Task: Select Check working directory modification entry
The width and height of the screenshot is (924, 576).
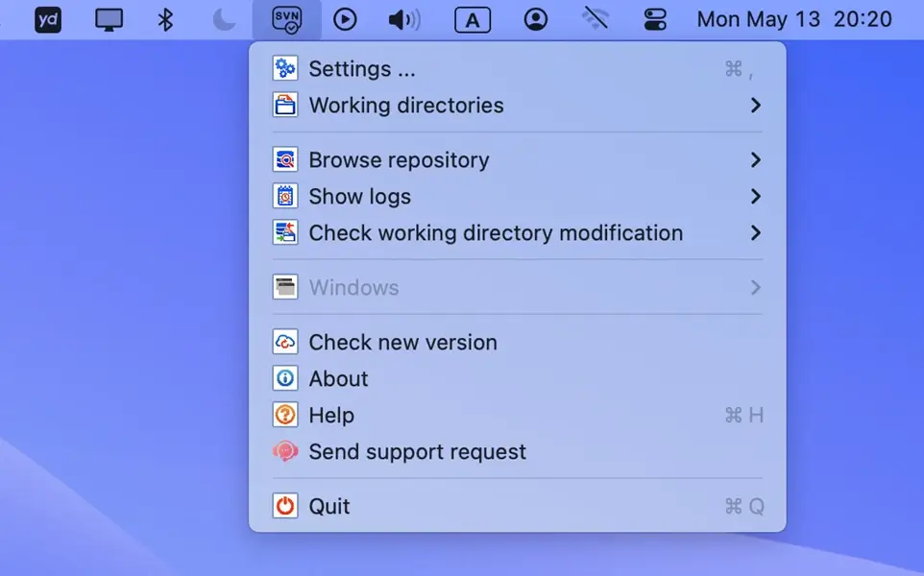Action: tap(518, 233)
